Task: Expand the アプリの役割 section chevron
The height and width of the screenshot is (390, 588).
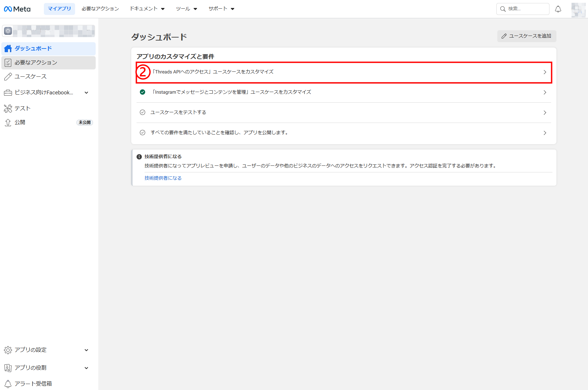Action: pos(86,368)
